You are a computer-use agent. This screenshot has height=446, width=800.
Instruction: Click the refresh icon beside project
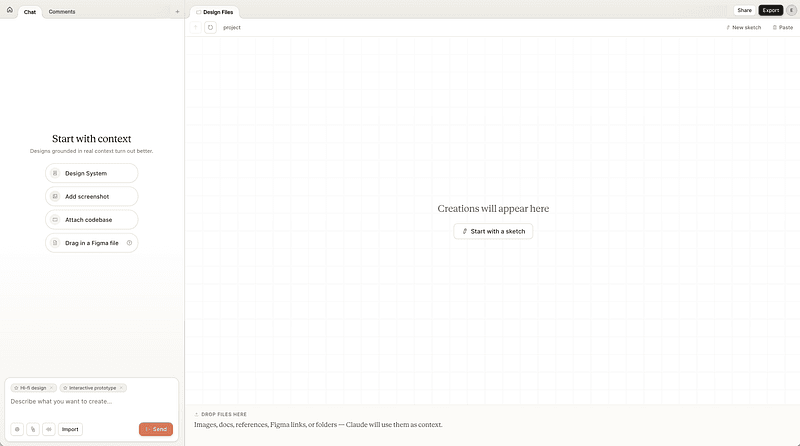[210, 28]
